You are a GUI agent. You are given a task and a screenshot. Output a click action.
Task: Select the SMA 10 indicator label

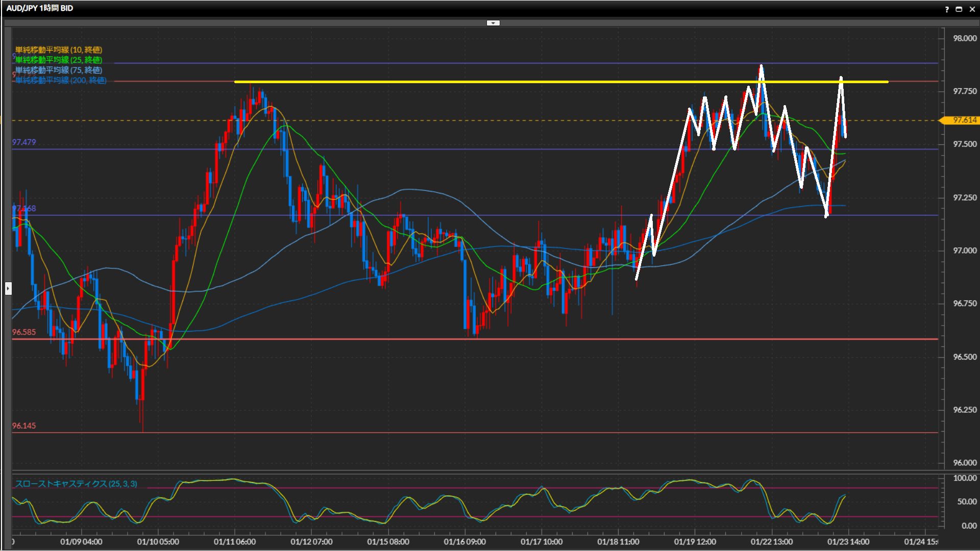click(59, 49)
